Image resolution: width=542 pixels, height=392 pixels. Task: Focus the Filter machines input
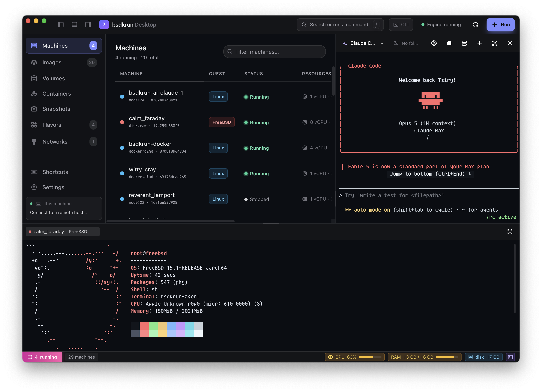(274, 52)
